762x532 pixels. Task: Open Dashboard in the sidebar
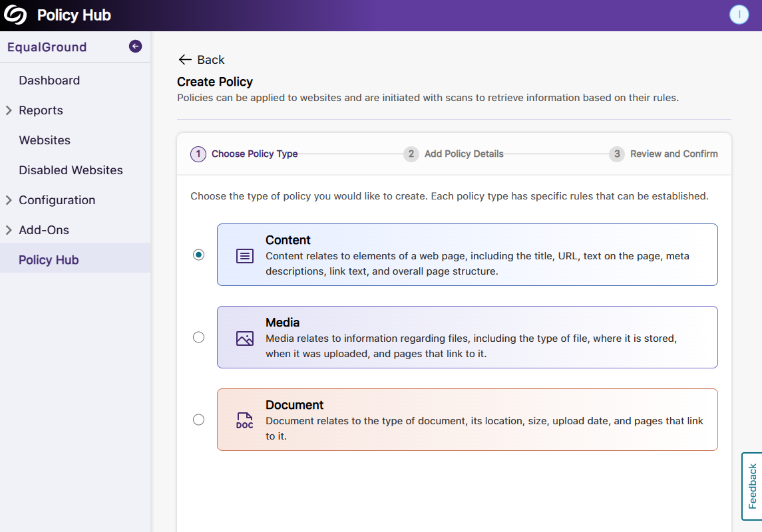pos(49,80)
